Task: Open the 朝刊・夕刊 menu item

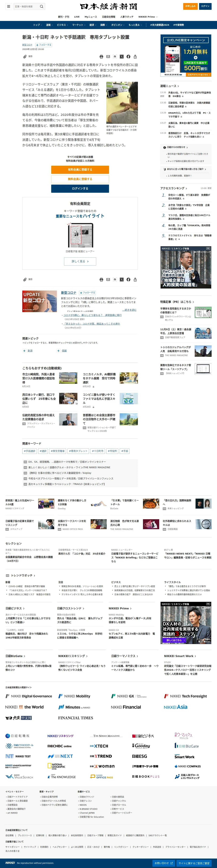Action: [63, 17]
